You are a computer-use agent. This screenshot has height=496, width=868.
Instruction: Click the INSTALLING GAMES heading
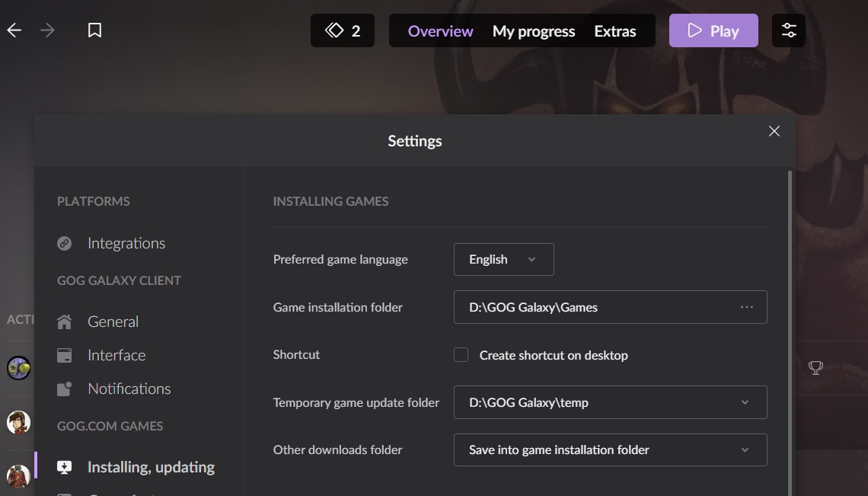(x=330, y=201)
